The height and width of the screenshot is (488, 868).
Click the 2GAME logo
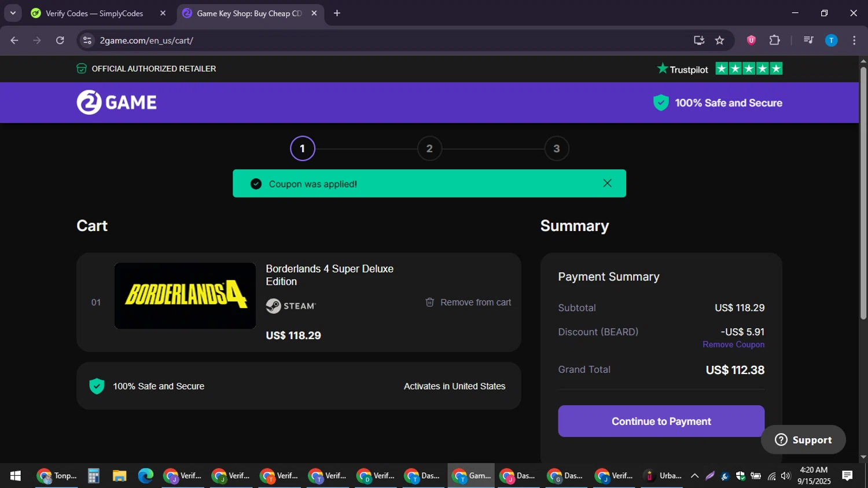[x=116, y=102]
